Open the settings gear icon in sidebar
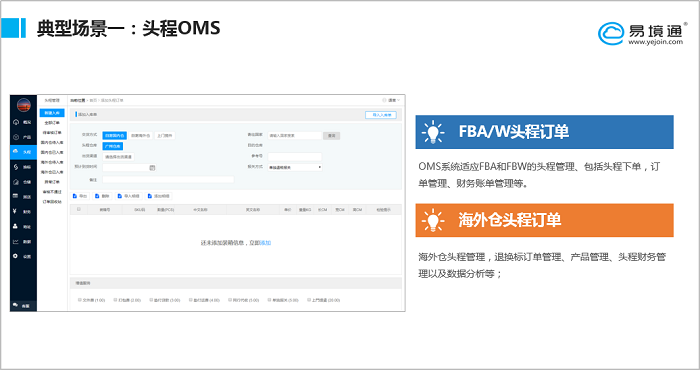The image size is (700, 370). point(16,256)
